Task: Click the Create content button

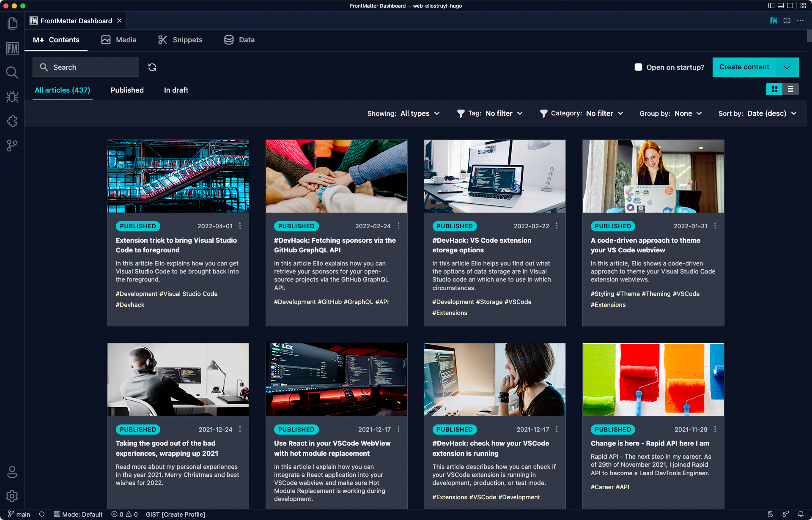Action: pyautogui.click(x=744, y=67)
